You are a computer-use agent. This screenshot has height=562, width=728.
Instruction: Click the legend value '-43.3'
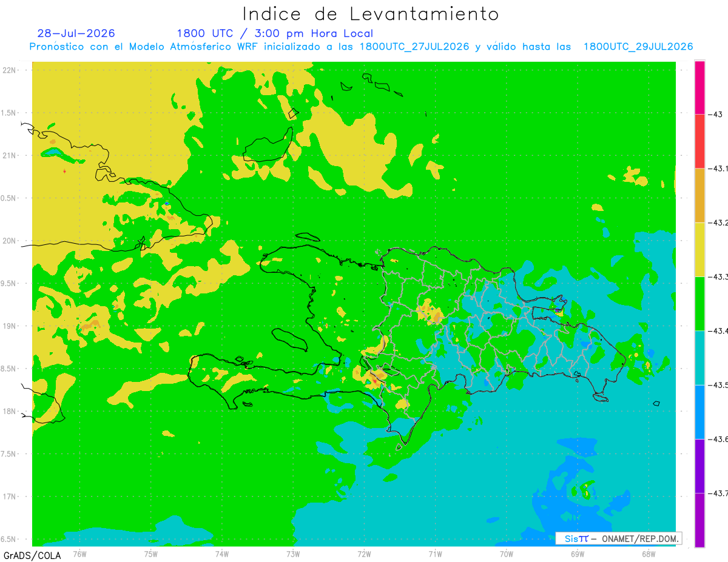(718, 276)
